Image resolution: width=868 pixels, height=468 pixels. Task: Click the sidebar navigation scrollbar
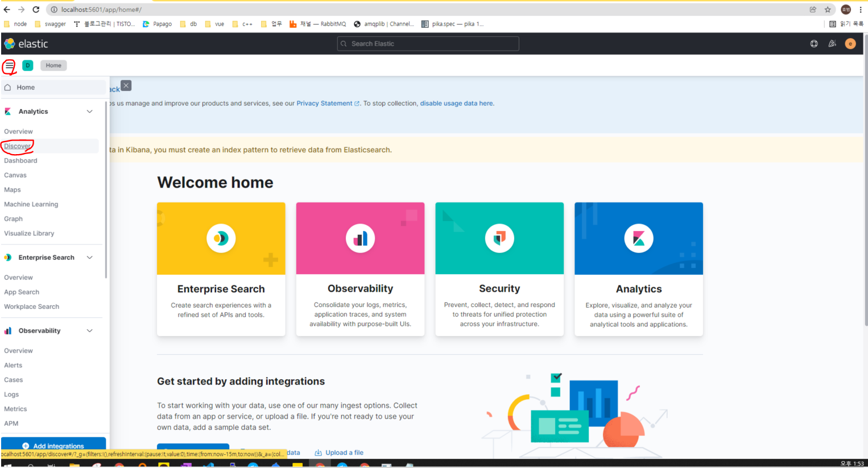click(x=106, y=190)
